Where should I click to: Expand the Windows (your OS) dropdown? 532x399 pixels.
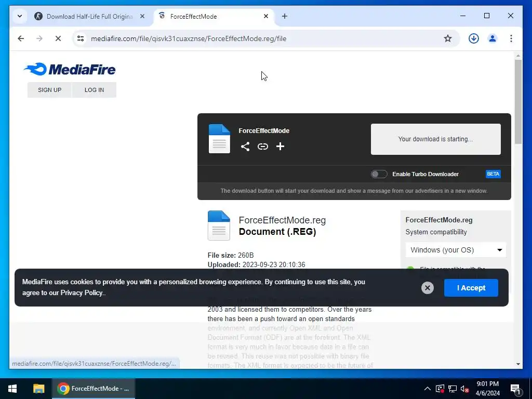(x=456, y=250)
